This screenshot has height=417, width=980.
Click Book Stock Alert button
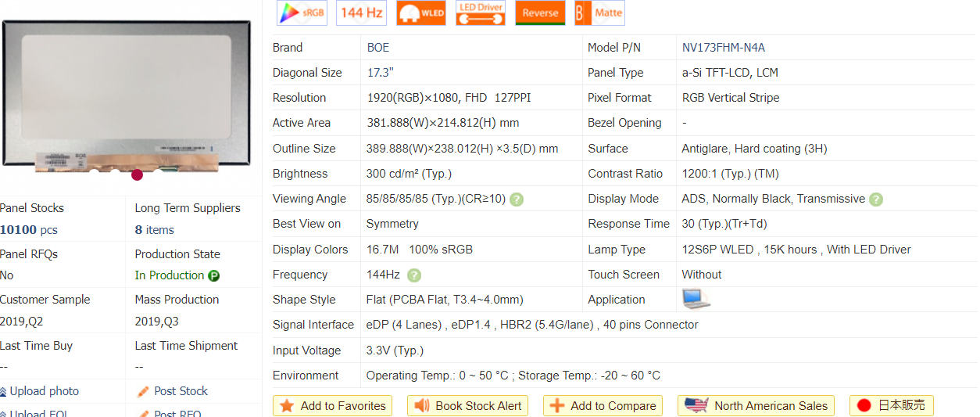[467, 405]
